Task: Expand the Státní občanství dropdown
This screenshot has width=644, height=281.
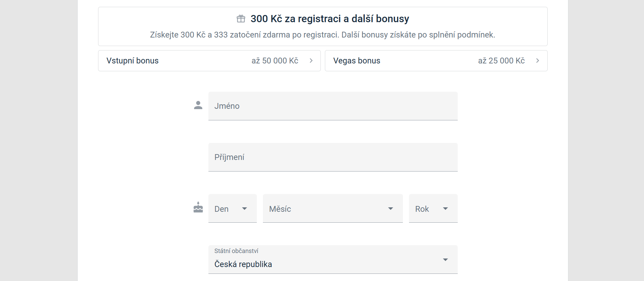Action: click(x=333, y=260)
